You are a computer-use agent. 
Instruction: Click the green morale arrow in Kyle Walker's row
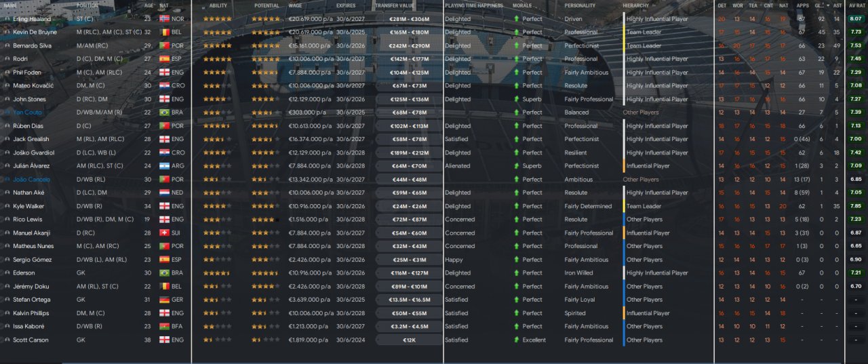click(x=517, y=206)
